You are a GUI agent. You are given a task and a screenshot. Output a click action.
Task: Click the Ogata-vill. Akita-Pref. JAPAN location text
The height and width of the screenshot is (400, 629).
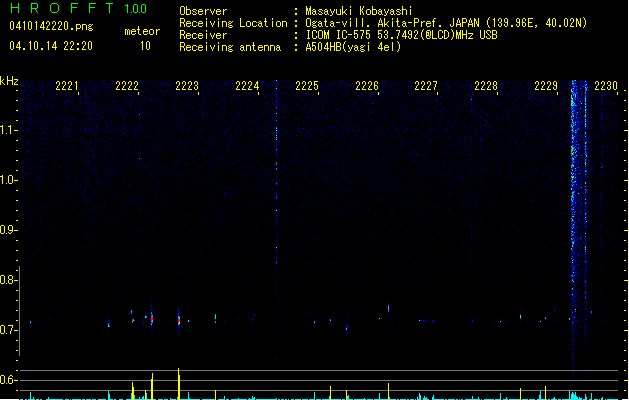click(x=446, y=23)
